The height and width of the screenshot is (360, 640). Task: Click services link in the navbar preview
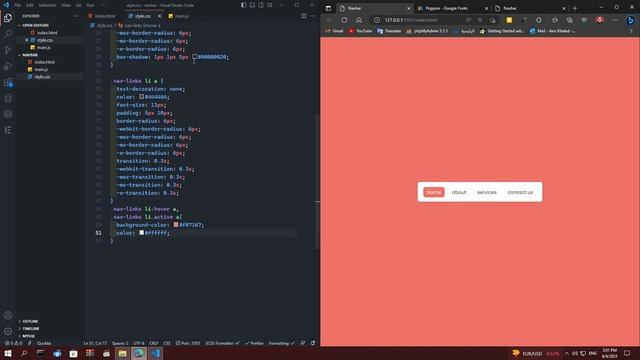487,192
